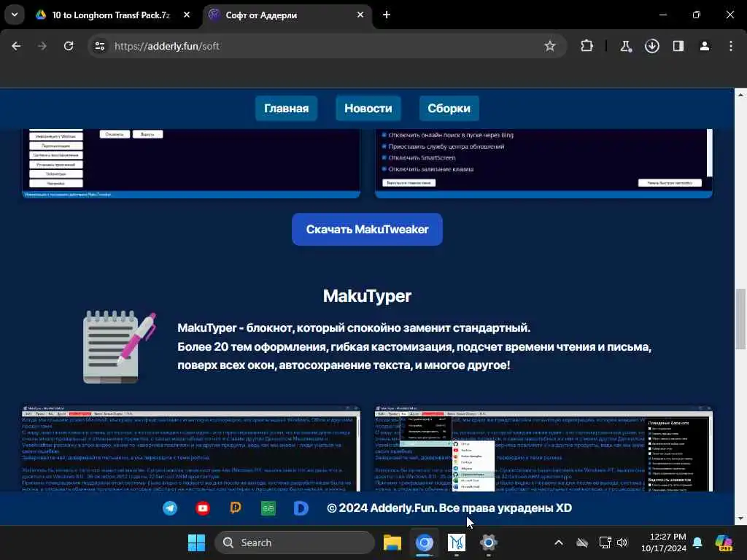Viewport: 747px width, 560px height.
Task: Open a new browser tab
Action: coord(387,15)
